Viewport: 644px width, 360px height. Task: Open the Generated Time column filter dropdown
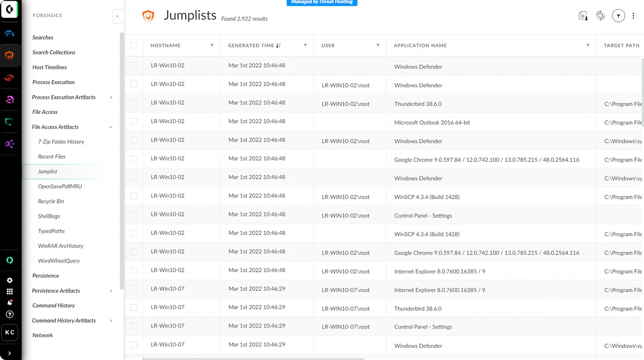tap(305, 45)
